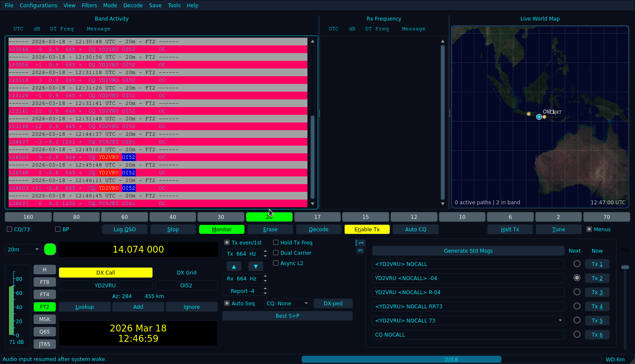Toggle the Auto Seq checkbox
The height and width of the screenshot is (364, 635).
tap(227, 304)
